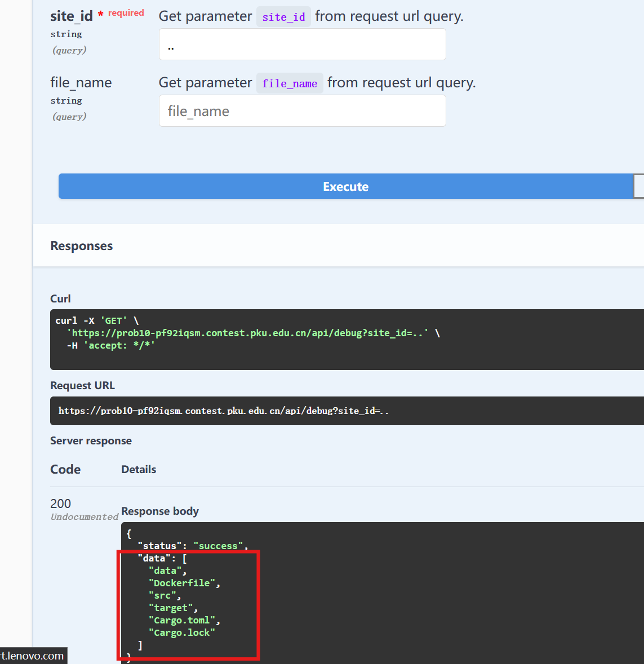Image resolution: width=644 pixels, height=664 pixels.
Task: Click the "target" entry in response data
Action: [171, 608]
